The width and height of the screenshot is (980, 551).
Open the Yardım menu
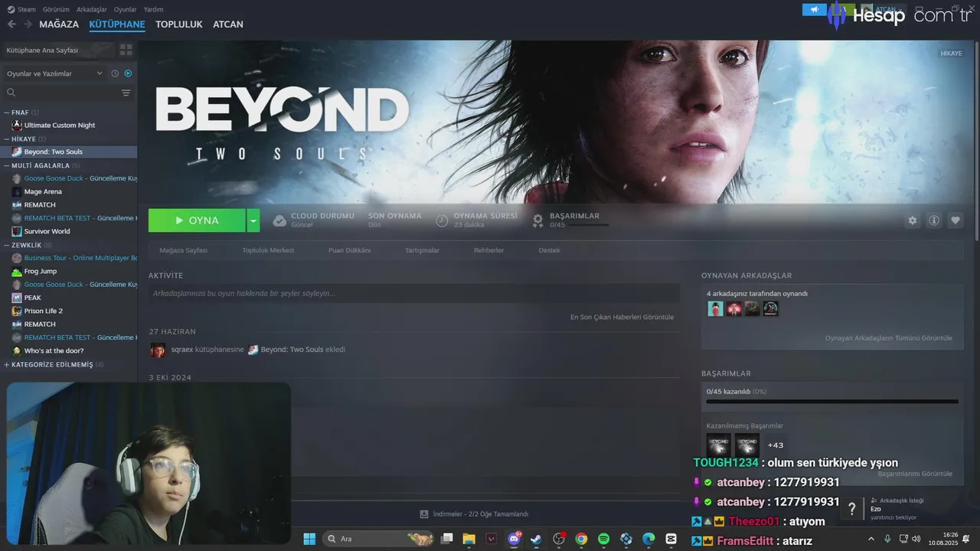click(153, 9)
